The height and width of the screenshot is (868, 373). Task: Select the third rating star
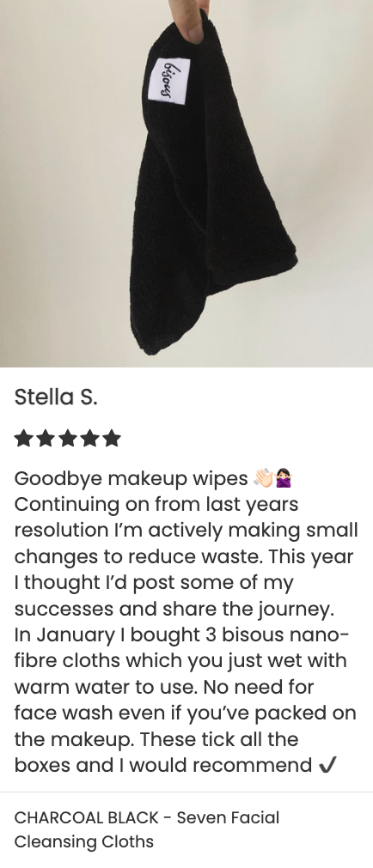[x=68, y=439]
